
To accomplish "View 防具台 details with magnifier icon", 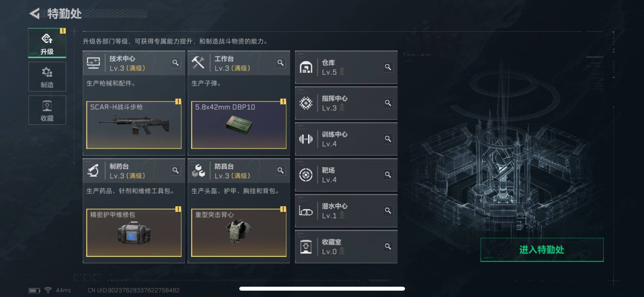I will (x=280, y=171).
